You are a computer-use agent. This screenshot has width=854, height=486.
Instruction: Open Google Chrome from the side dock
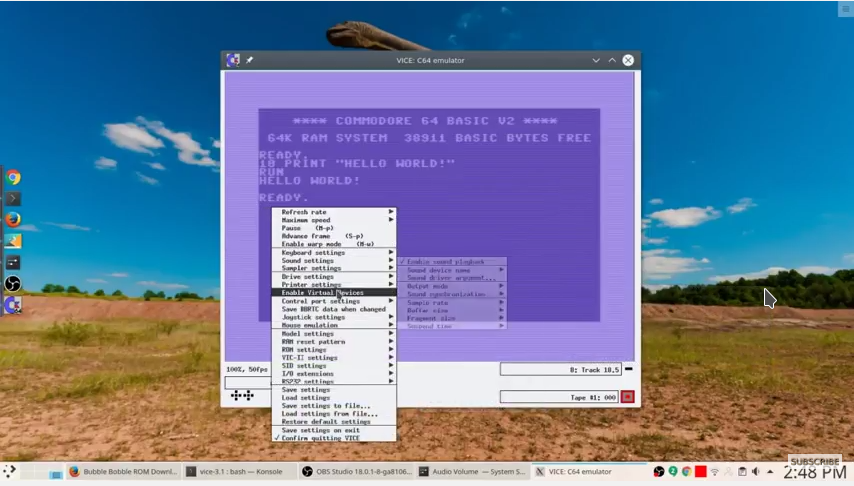point(13,177)
